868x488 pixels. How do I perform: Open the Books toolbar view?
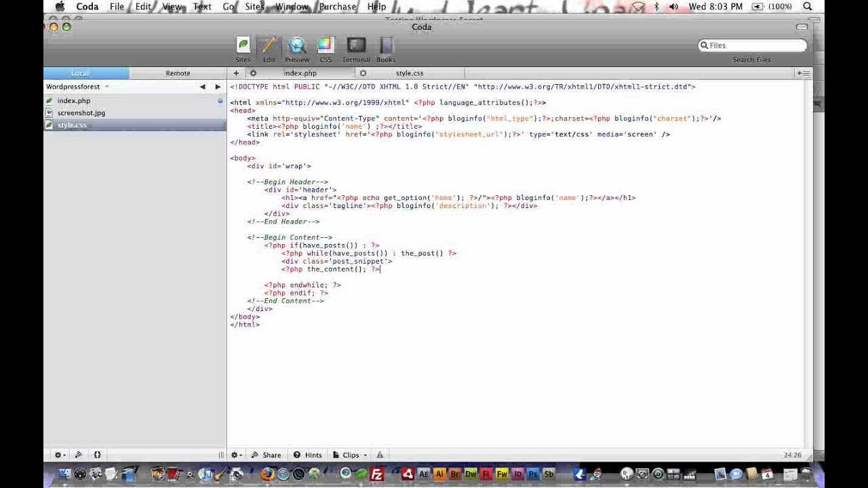(386, 50)
